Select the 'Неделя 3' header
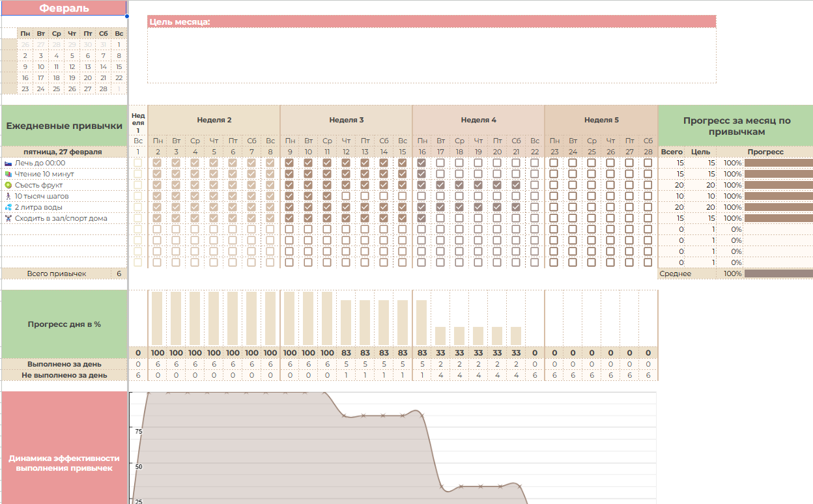 tap(346, 120)
